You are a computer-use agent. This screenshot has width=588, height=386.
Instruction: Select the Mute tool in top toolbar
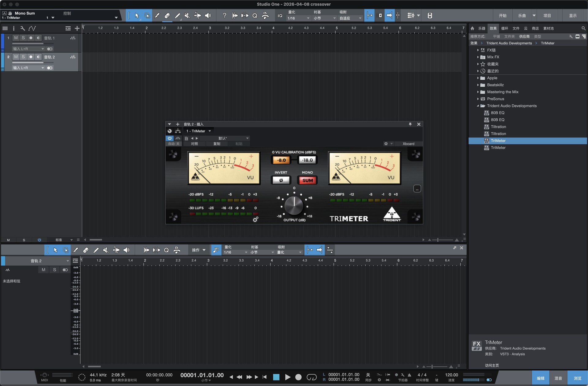click(187, 16)
